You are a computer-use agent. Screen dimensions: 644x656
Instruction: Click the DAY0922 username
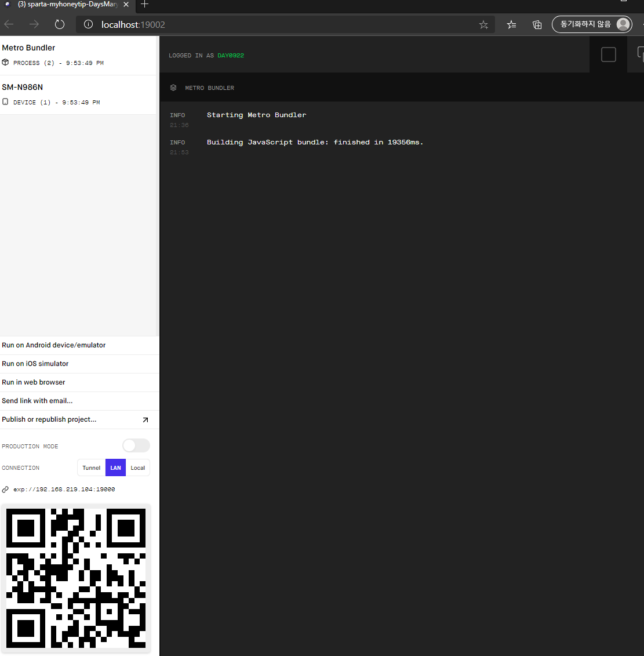231,56
